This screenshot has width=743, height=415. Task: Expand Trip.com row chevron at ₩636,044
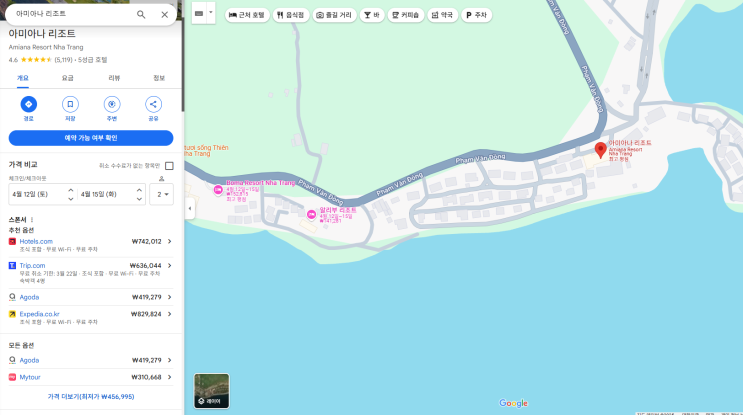(x=169, y=266)
